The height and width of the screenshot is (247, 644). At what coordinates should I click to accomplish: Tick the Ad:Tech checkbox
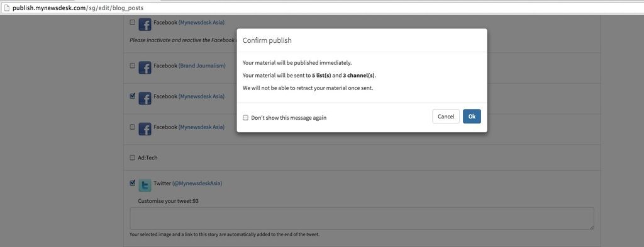(x=132, y=158)
